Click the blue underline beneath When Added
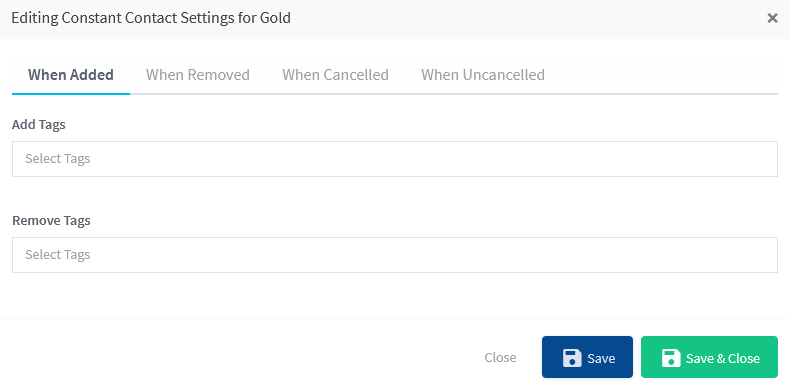 point(71,94)
